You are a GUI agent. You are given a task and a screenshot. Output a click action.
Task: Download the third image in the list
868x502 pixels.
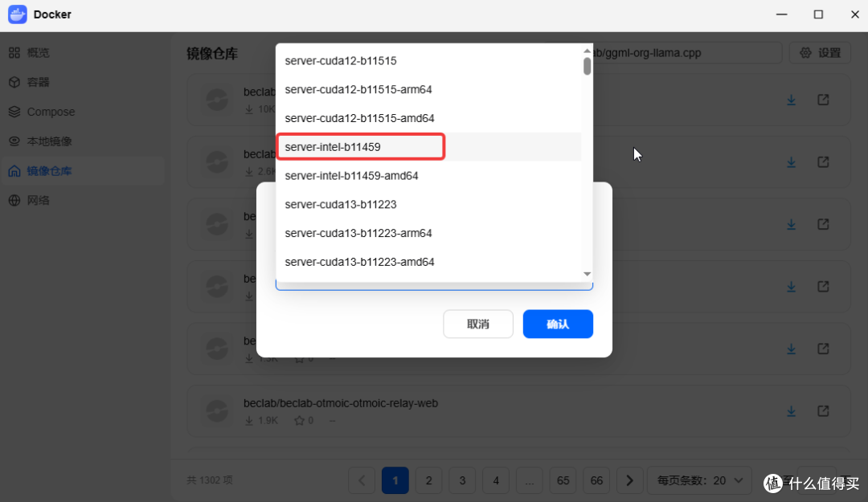[x=792, y=225]
